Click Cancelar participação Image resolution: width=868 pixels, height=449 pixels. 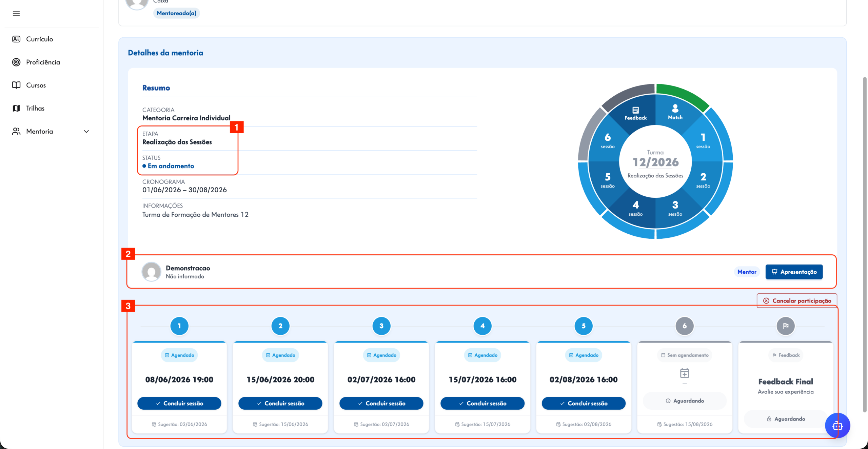[797, 300]
